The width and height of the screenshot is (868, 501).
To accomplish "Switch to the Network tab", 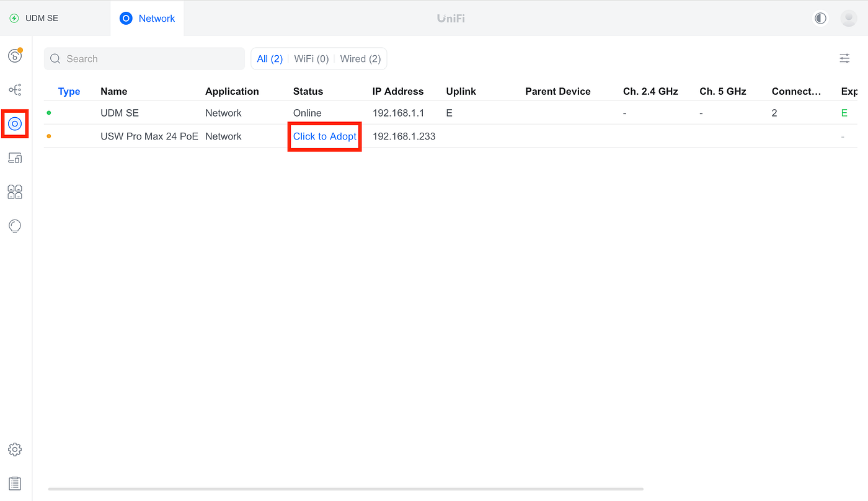I will (147, 19).
